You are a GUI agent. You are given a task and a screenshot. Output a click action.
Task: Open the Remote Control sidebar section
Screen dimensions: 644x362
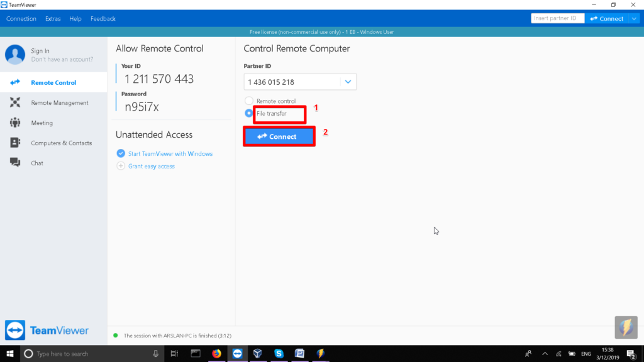tap(53, 82)
